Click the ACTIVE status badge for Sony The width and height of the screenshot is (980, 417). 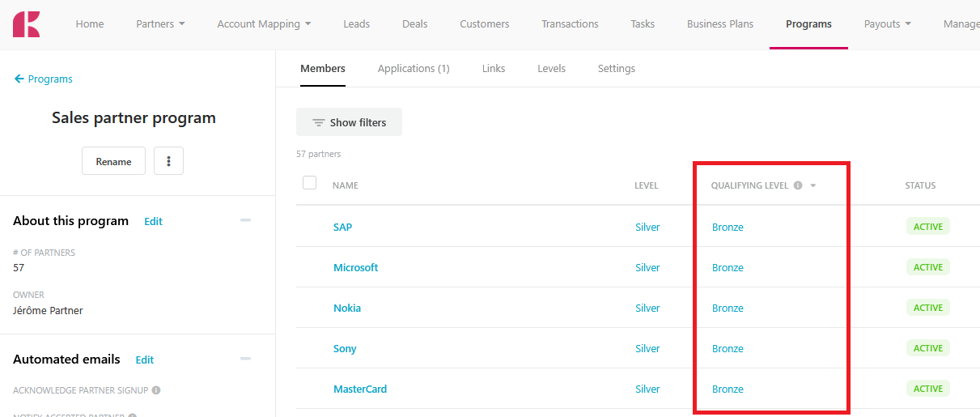(x=928, y=348)
